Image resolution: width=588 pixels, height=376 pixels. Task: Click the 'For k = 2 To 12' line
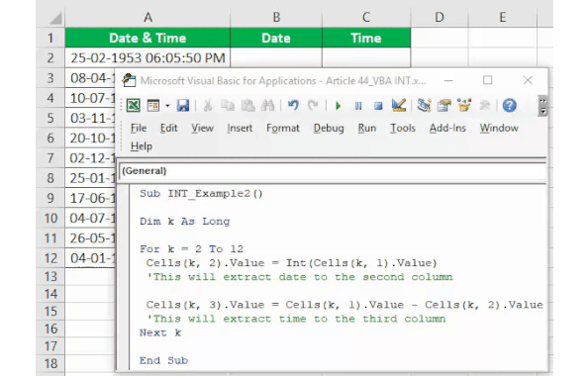191,249
